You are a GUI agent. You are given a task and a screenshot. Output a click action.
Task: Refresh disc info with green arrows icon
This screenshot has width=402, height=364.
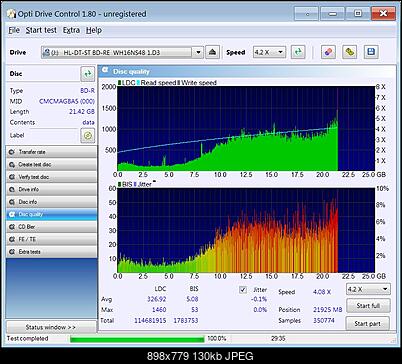88,74
